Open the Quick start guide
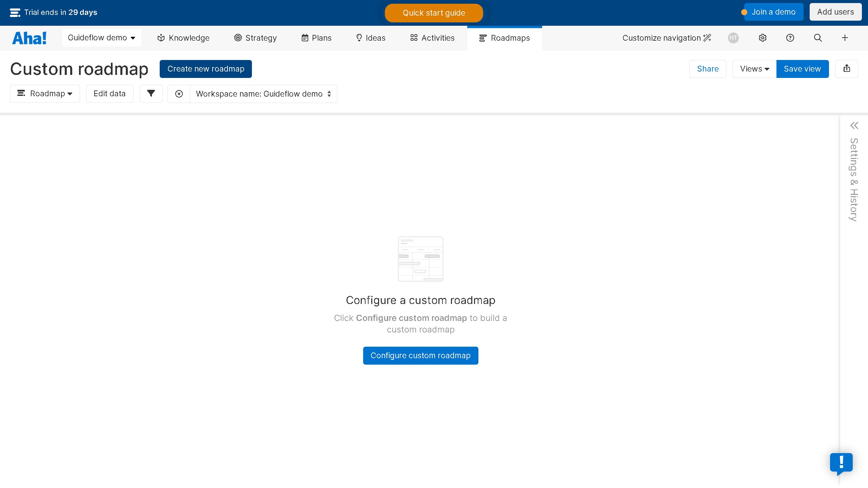The width and height of the screenshot is (868, 488). tap(434, 13)
